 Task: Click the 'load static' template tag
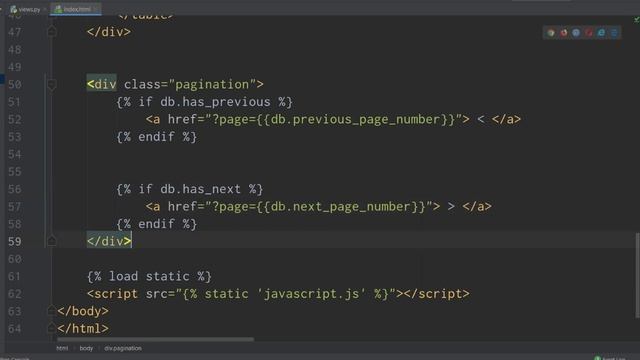pos(149,276)
